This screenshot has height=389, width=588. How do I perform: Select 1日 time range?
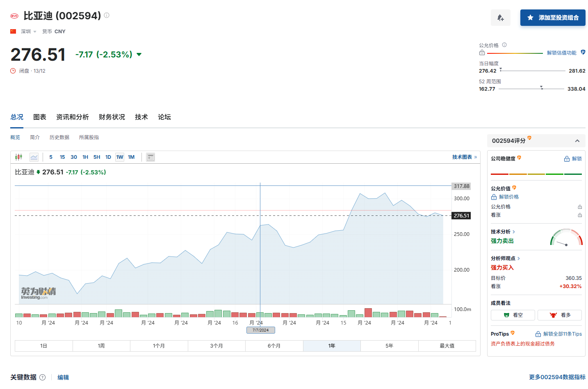(x=44, y=346)
